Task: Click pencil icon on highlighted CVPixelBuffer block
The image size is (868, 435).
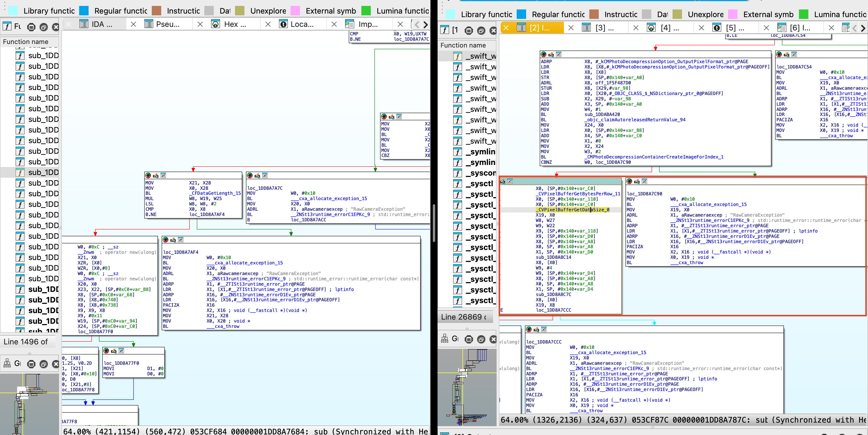Action: pyautogui.click(x=502, y=181)
